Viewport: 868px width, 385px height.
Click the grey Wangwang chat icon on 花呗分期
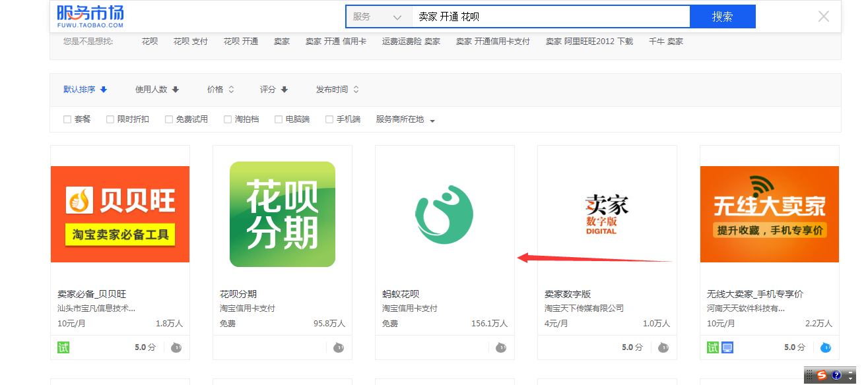coord(339,347)
